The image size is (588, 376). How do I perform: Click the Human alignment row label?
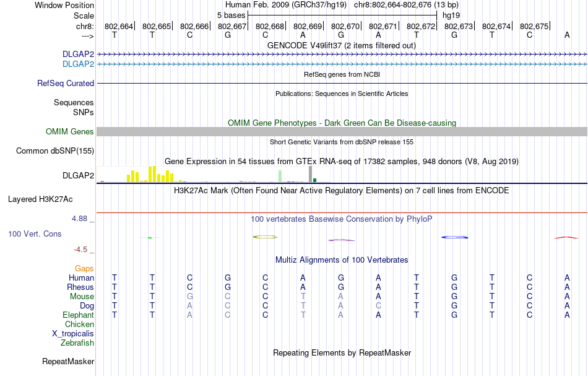(81, 278)
